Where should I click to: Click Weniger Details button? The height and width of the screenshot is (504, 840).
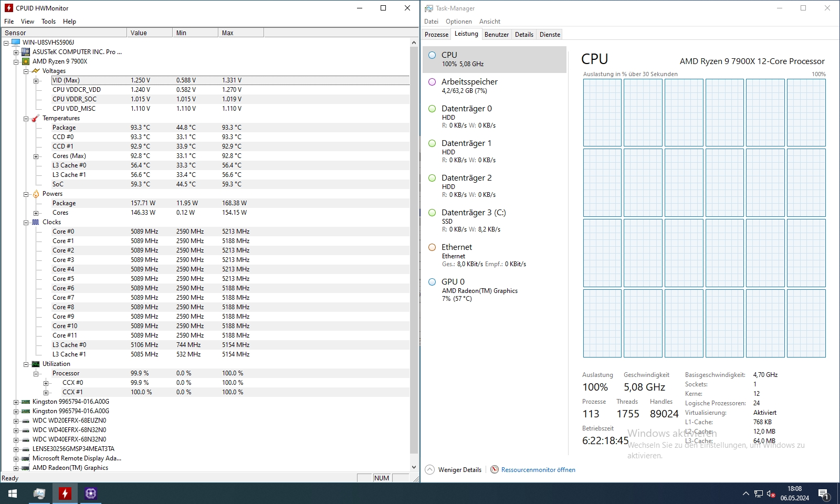453,469
